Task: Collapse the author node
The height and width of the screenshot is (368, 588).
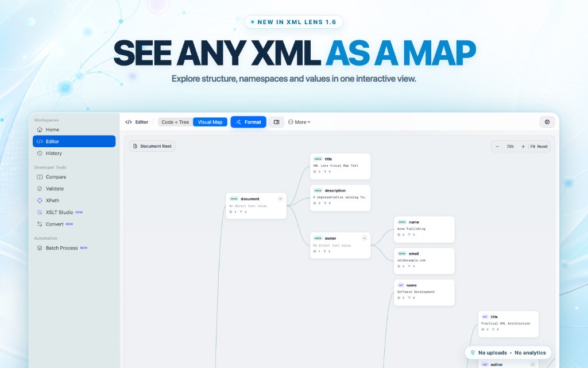Action: 532,364
